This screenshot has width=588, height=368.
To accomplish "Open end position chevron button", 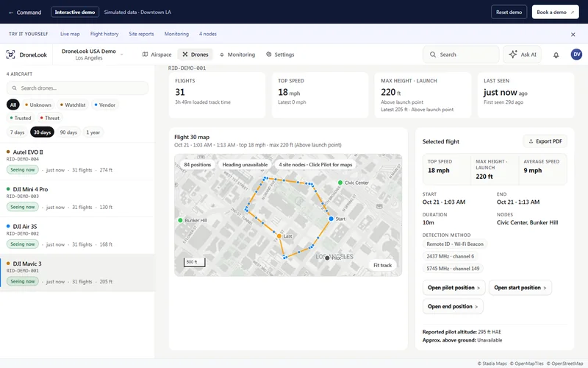I will [453, 306].
